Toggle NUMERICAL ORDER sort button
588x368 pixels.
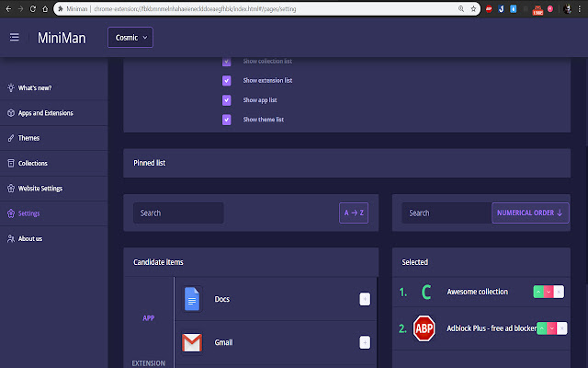530,213
